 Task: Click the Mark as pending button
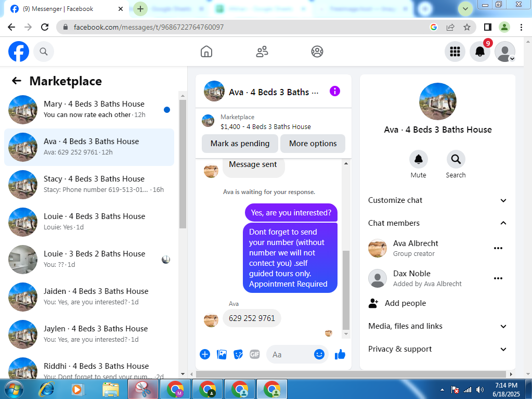click(240, 144)
